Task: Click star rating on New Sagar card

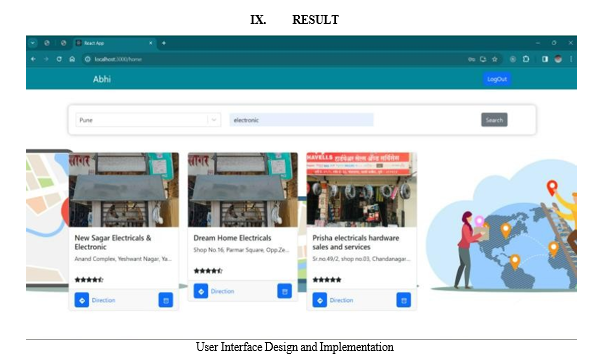Action: click(89, 280)
